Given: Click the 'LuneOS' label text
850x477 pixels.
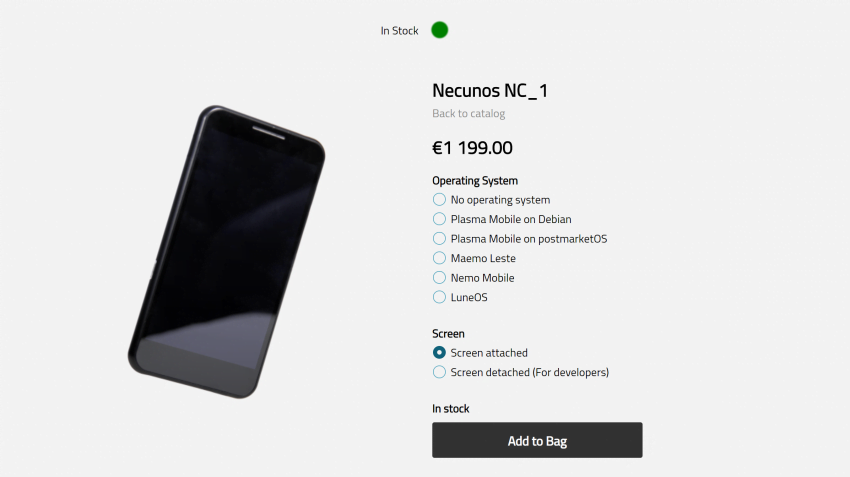Looking at the screenshot, I should pyautogui.click(x=469, y=297).
